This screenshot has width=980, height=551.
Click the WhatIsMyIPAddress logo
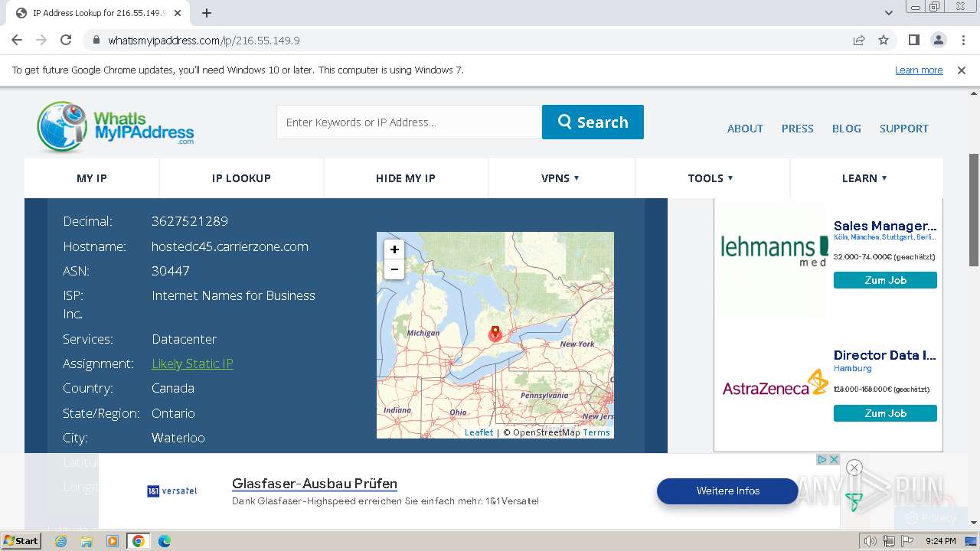point(116,126)
